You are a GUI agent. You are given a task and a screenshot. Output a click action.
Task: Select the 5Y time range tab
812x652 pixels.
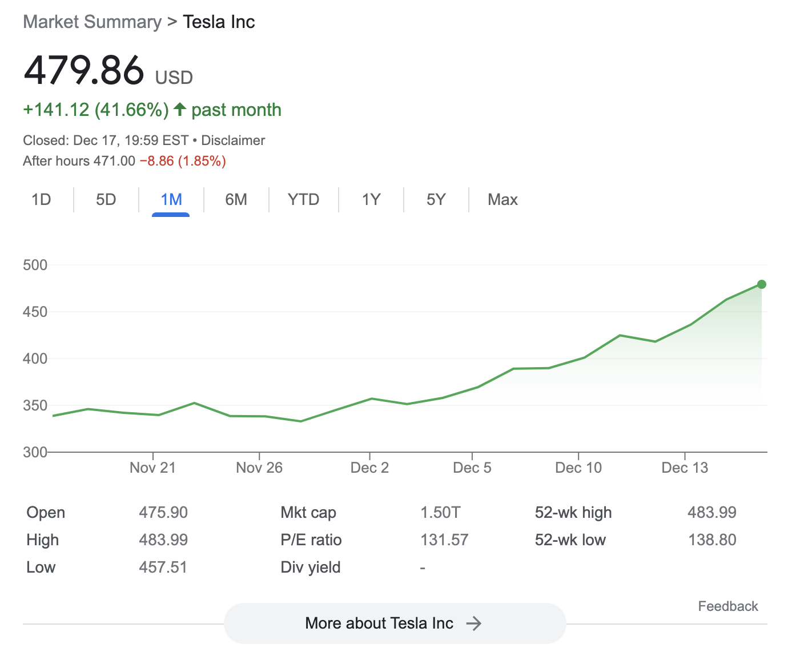(x=436, y=200)
